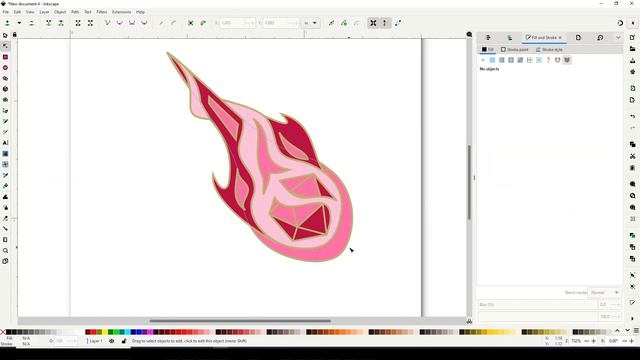The width and height of the screenshot is (640, 360).
Task: Click the Blur slider
Action: 538,304
